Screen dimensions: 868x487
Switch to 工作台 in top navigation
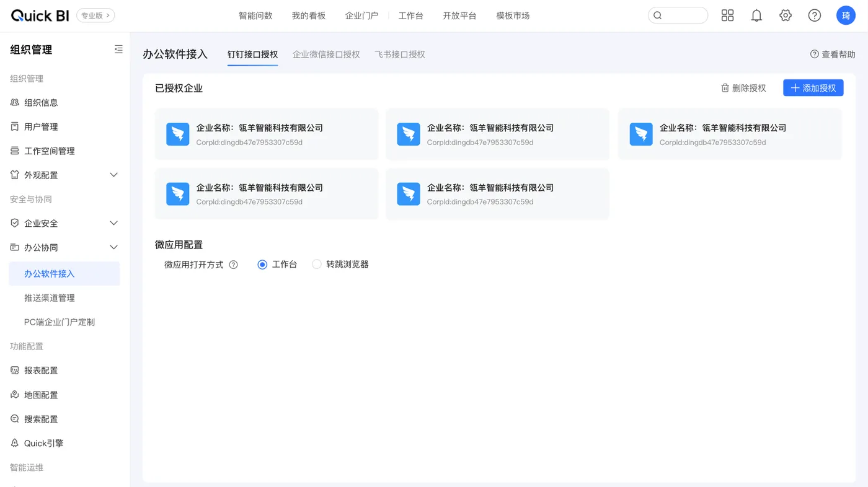(x=410, y=15)
